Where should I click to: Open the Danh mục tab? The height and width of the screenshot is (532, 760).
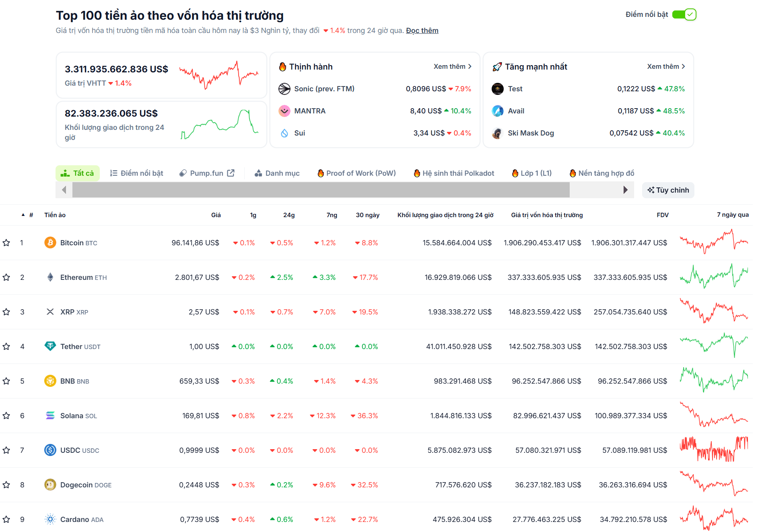pyautogui.click(x=277, y=173)
